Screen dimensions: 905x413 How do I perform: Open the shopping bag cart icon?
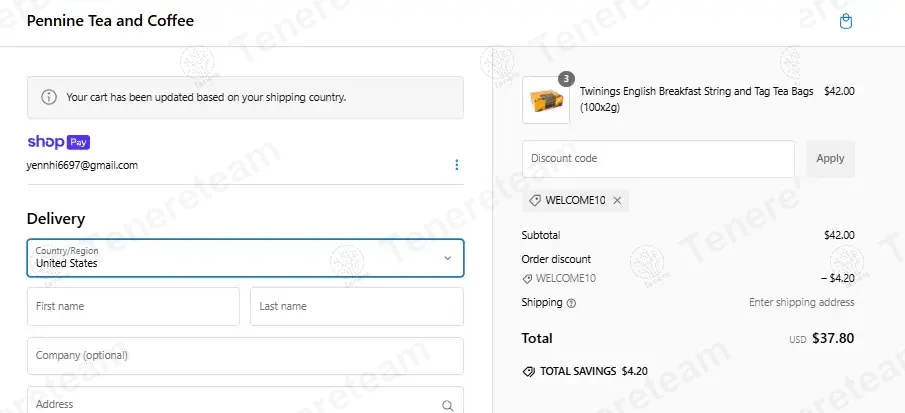pos(846,22)
